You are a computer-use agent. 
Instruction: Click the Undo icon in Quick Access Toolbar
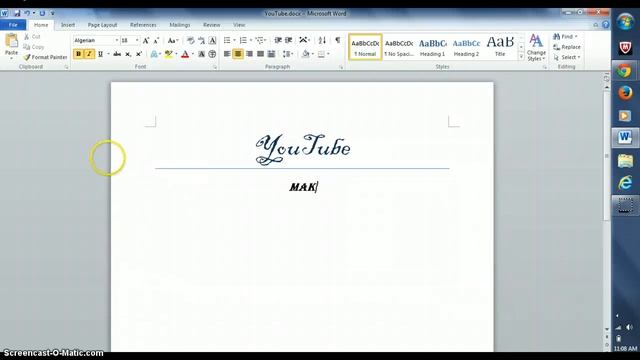pos(27,13)
